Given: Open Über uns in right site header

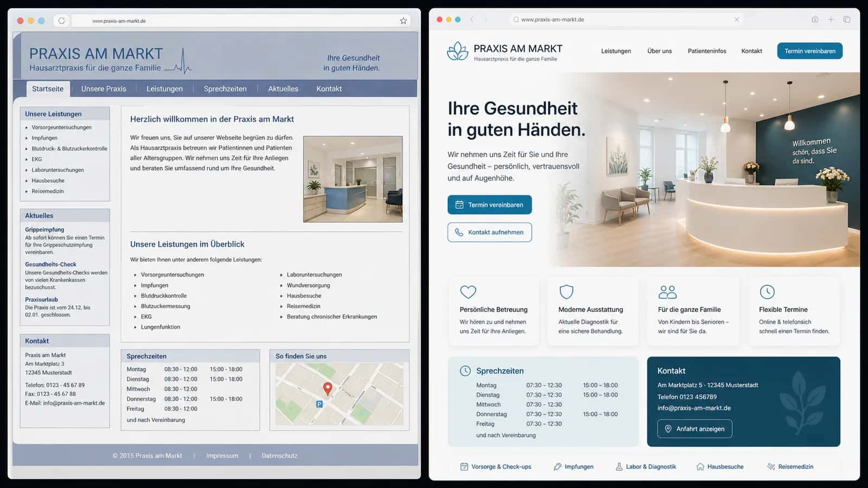Looking at the screenshot, I should pyautogui.click(x=659, y=51).
